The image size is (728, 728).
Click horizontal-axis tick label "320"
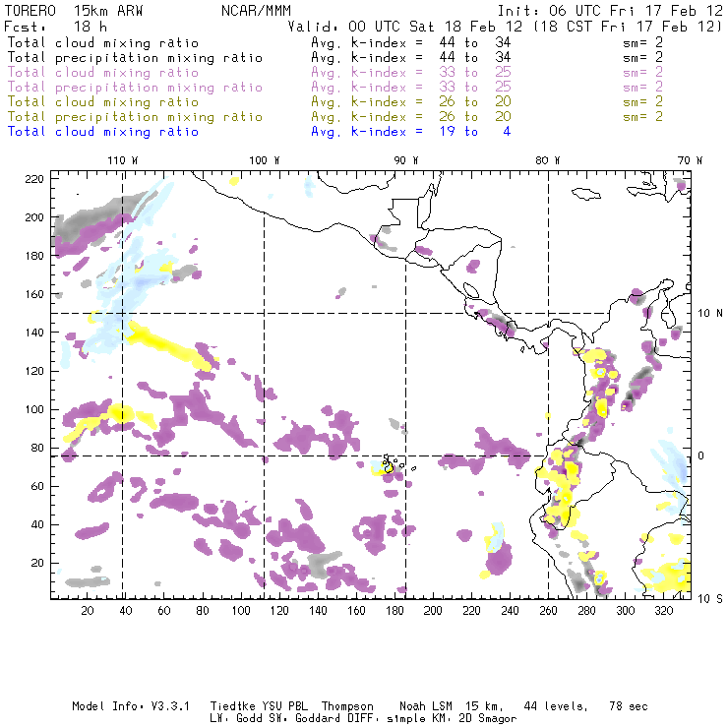663,611
